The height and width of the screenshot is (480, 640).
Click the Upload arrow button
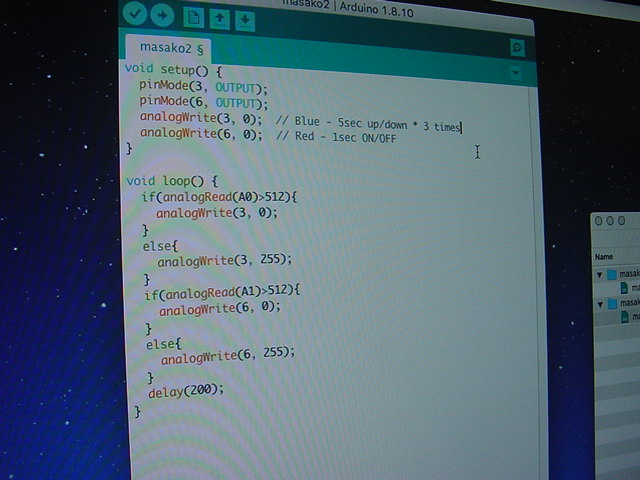pos(162,16)
